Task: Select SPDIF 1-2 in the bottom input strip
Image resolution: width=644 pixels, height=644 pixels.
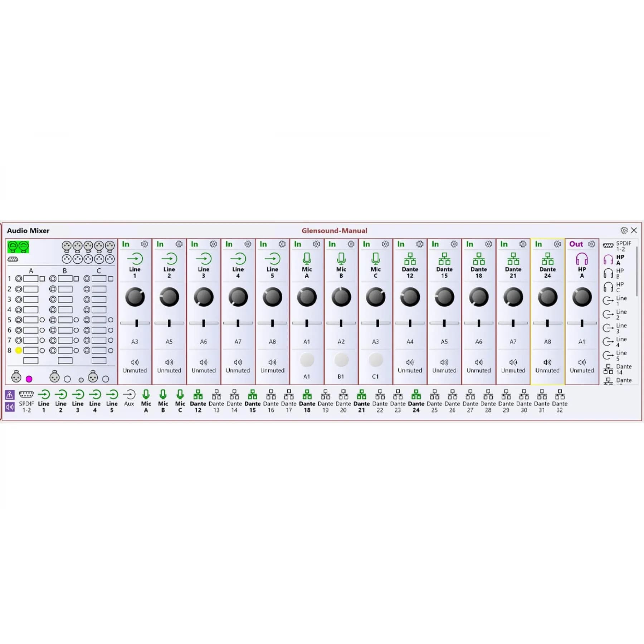Action: coord(26,401)
